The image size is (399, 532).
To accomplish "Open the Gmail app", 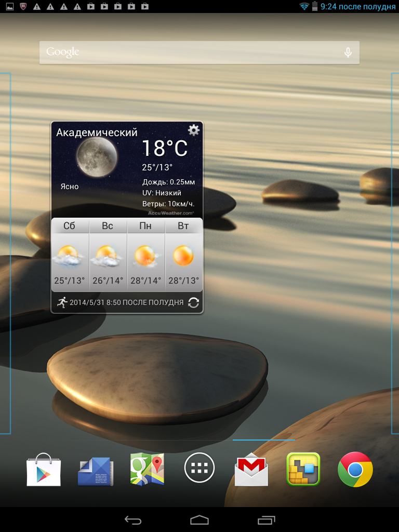I will [x=251, y=470].
